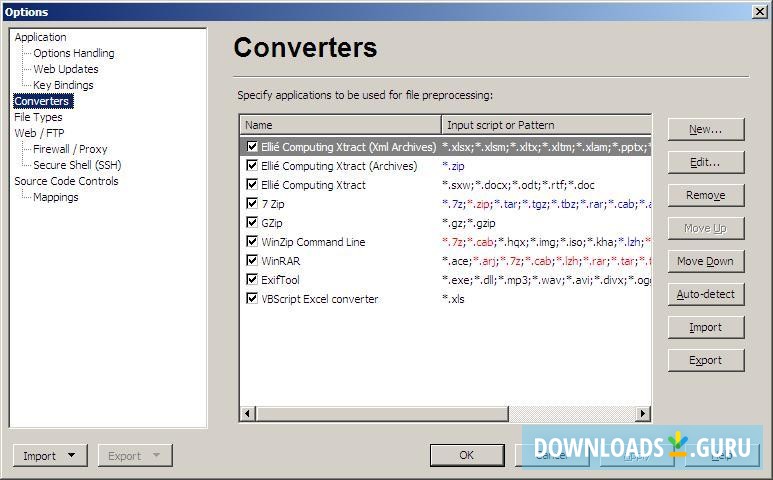The image size is (773, 480).
Task: Select Web / FTP tree item
Action: (x=39, y=133)
